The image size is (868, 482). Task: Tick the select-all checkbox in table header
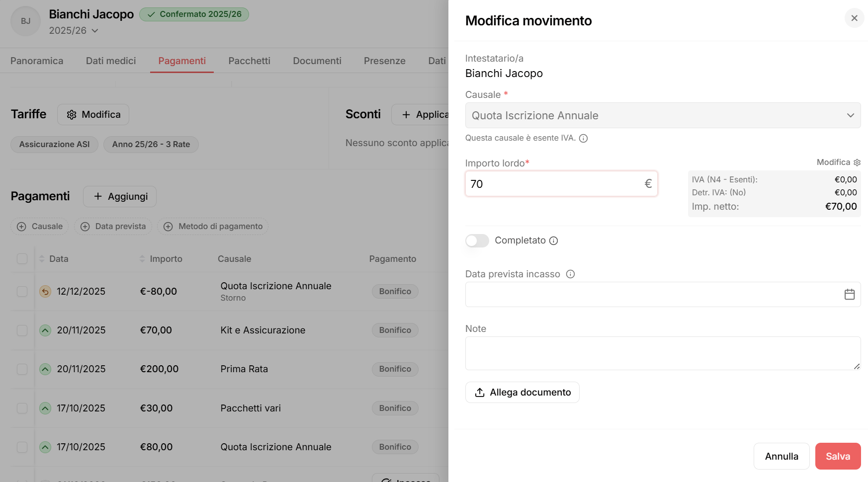coord(22,258)
